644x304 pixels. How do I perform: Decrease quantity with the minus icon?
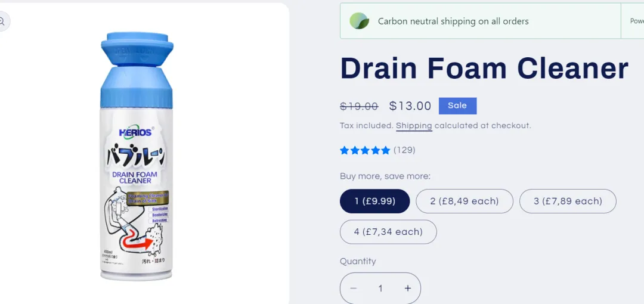click(x=353, y=289)
